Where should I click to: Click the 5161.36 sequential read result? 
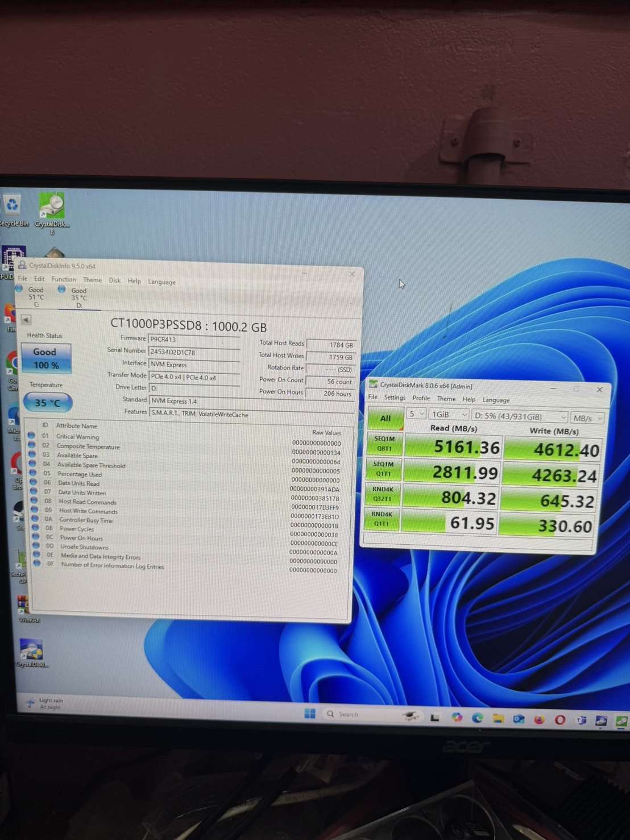click(453, 447)
